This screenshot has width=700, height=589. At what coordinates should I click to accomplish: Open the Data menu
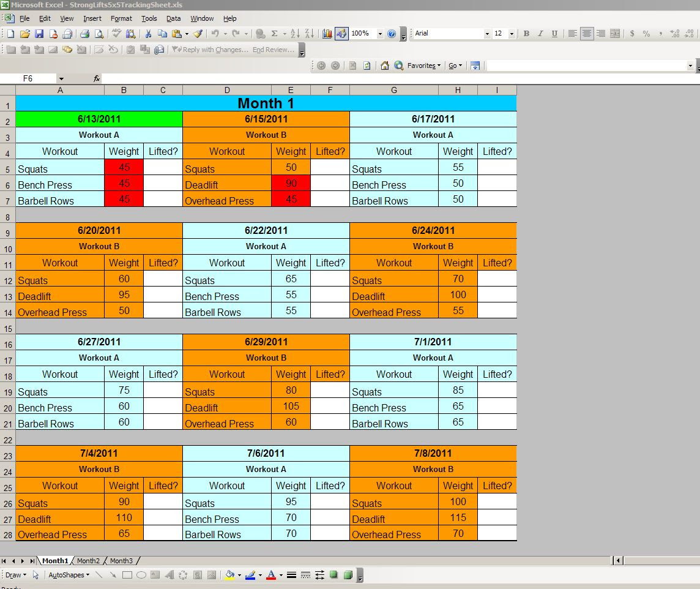point(173,18)
